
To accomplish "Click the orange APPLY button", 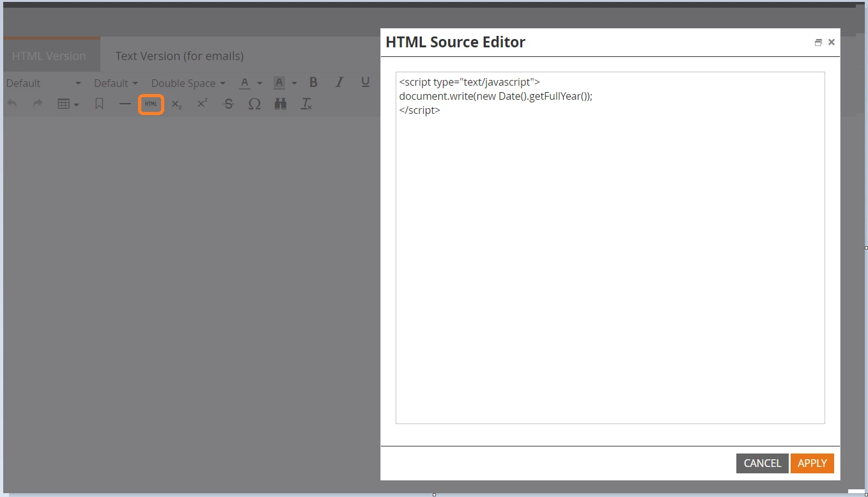I will pos(812,463).
